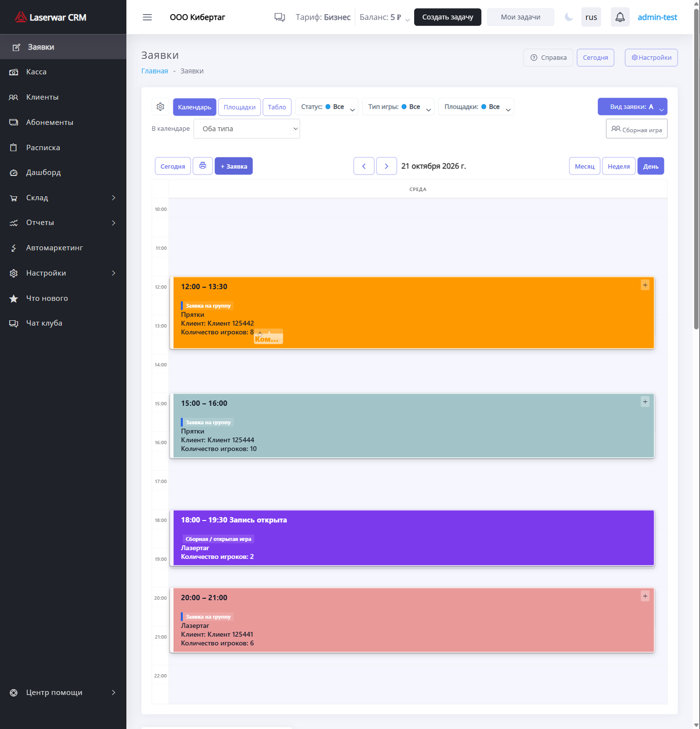Print the calendar with printer icon

pyautogui.click(x=203, y=166)
